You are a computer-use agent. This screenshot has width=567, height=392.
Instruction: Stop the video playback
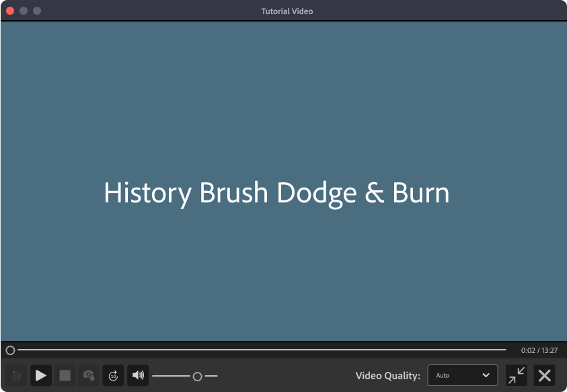click(x=65, y=376)
